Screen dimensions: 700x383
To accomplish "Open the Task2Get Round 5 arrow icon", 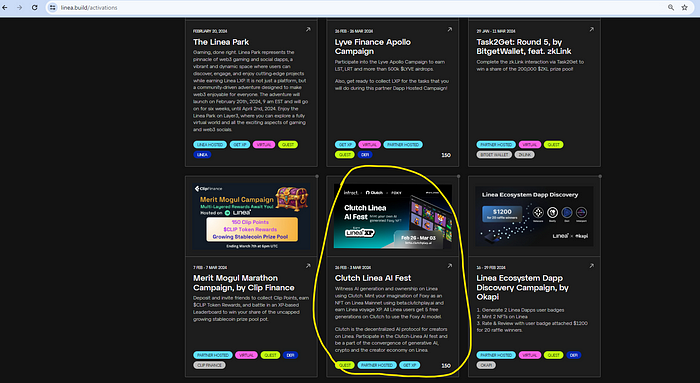I will click(x=592, y=29).
